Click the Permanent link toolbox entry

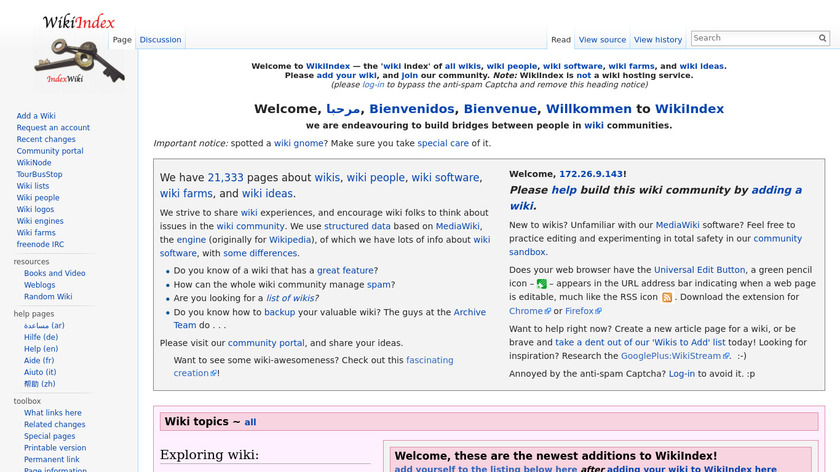(x=51, y=460)
